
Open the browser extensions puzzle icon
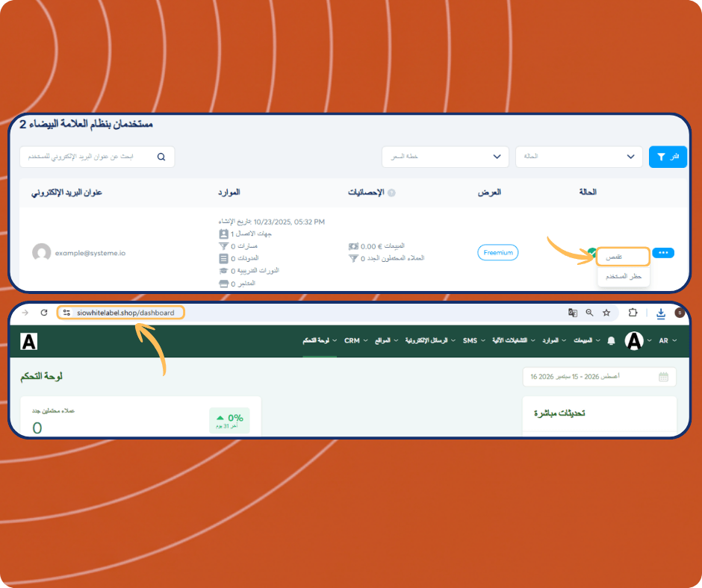pos(633,313)
